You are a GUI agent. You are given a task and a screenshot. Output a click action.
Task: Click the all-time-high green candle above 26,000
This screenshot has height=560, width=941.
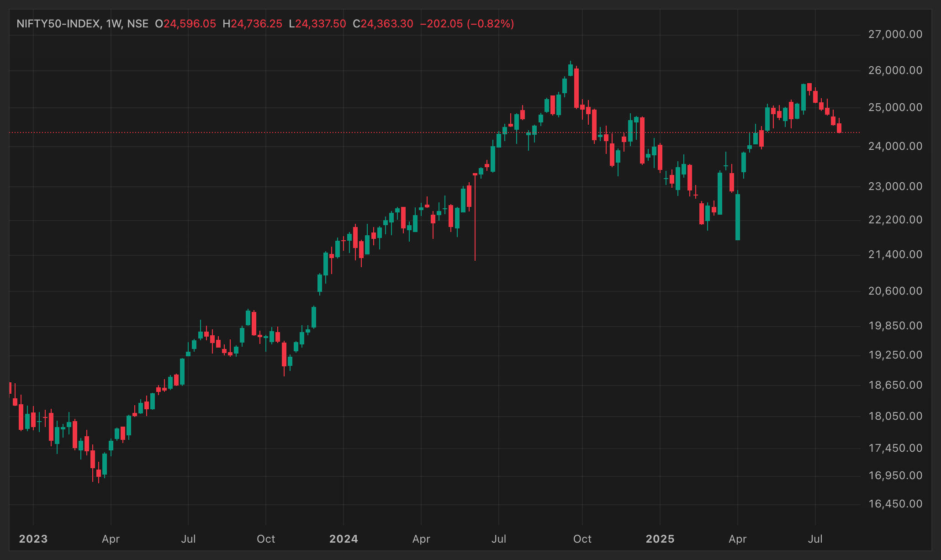click(571, 69)
